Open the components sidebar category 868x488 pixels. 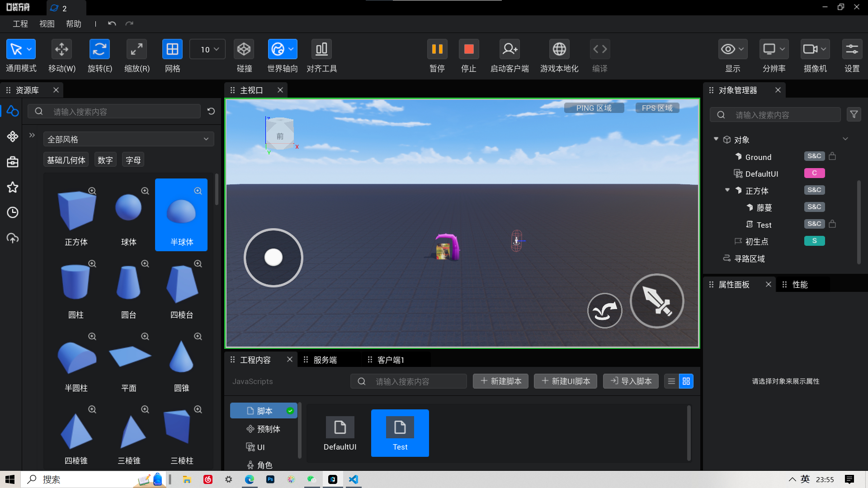point(13,136)
